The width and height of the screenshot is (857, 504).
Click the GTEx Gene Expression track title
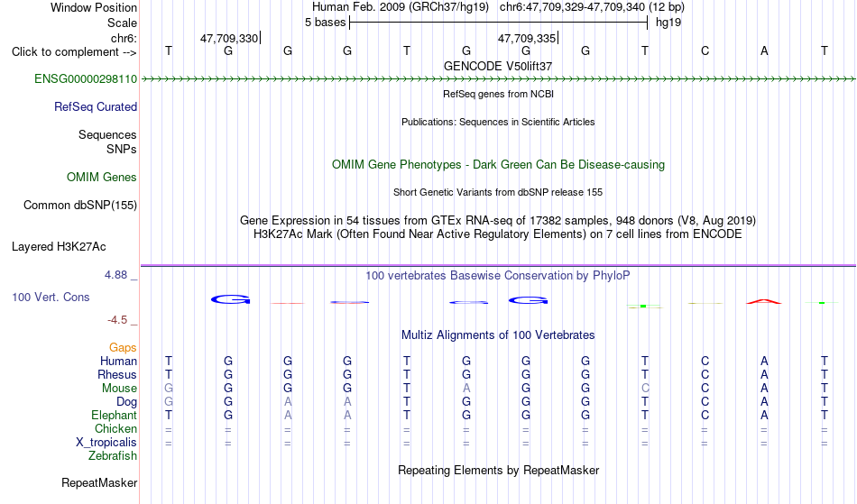(498, 221)
